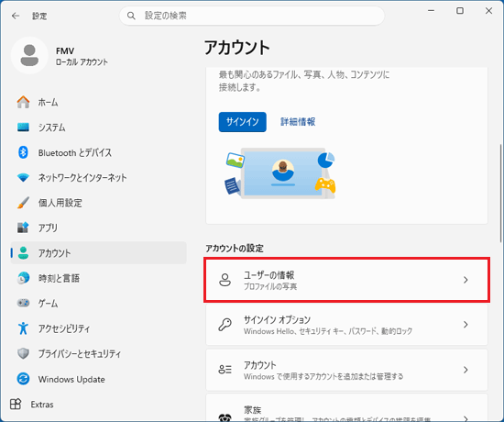504x422 pixels.
Task: Click the アカウントの設定 heading
Action: (x=235, y=249)
